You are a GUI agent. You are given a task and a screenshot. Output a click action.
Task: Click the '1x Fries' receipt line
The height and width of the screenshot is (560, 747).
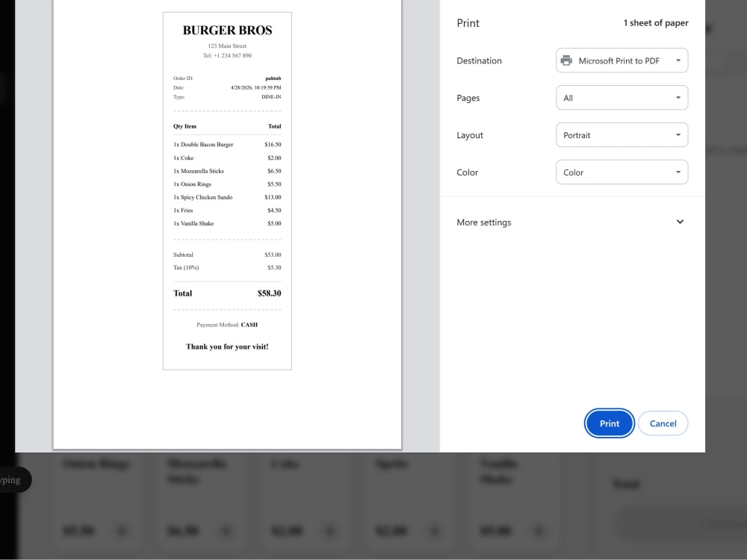(227, 210)
